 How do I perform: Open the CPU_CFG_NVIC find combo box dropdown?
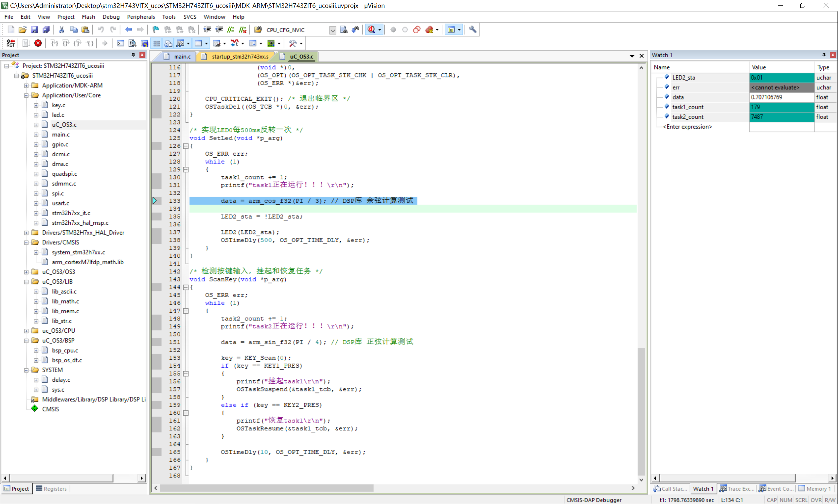[x=332, y=30]
